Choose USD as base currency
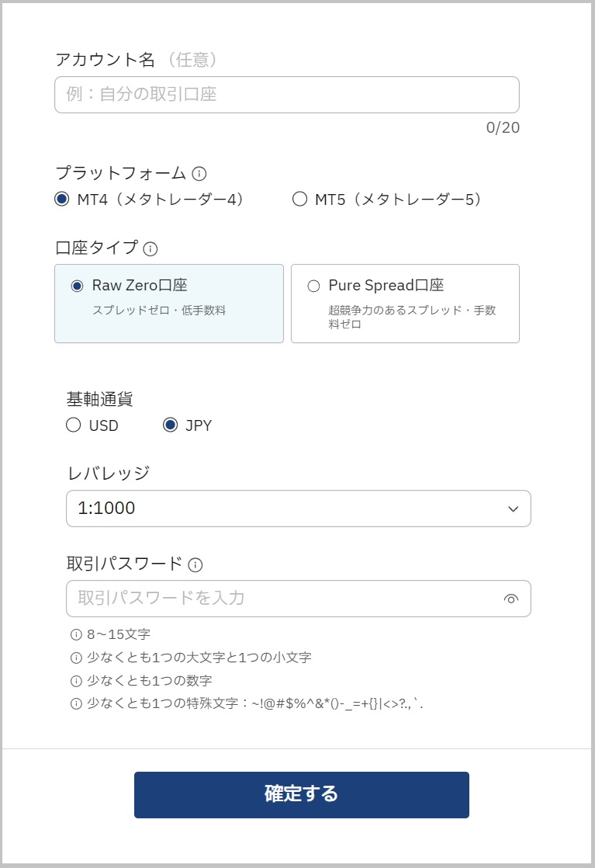 (74, 425)
